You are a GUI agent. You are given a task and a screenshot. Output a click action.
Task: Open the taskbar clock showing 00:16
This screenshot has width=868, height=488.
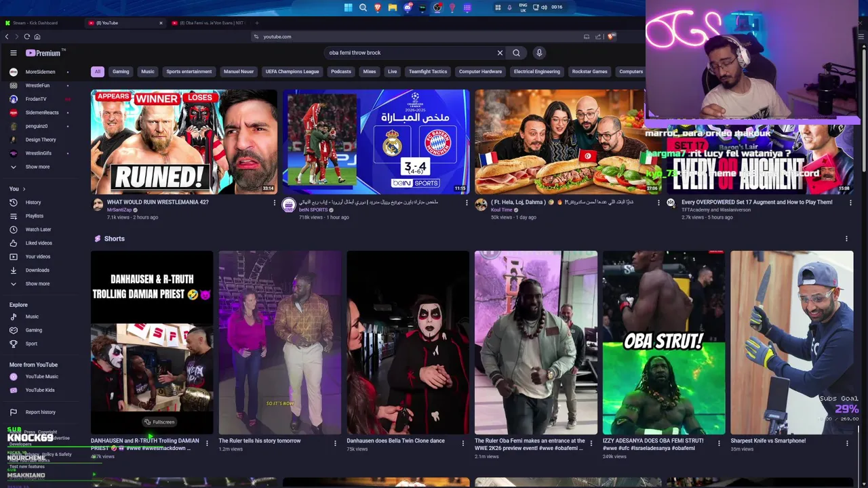[x=557, y=7]
